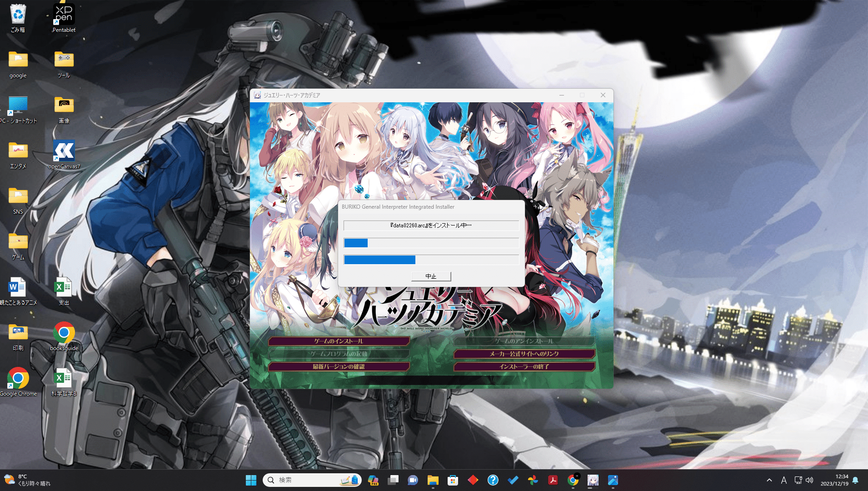Click the 最新バージョンの確認 button
Screen dimensions: 868x491
point(339,366)
